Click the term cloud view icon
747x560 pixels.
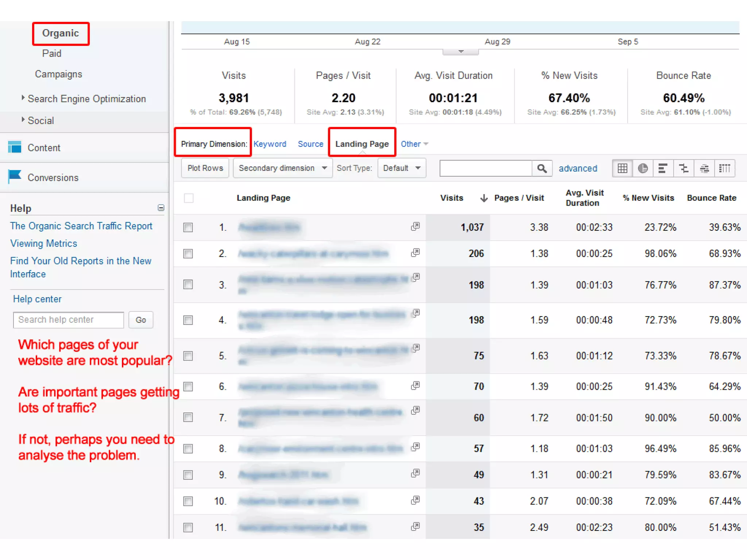coord(704,168)
